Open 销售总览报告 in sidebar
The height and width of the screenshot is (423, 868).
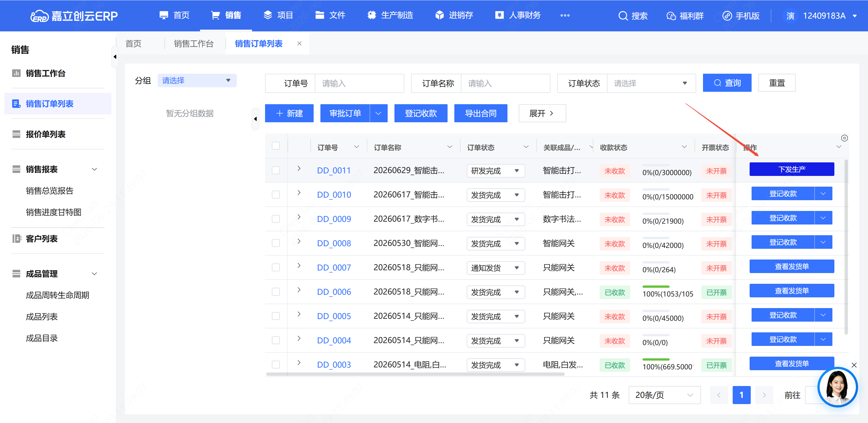pyautogui.click(x=49, y=191)
